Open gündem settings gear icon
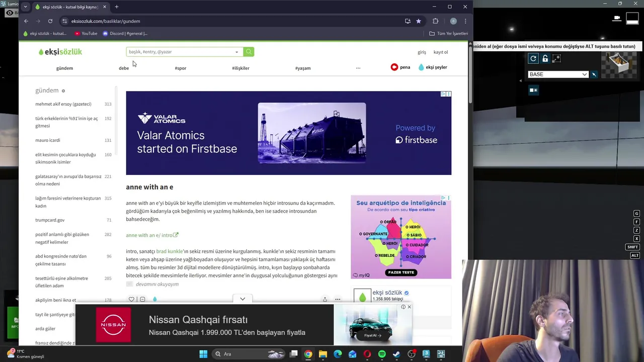 coord(63,91)
